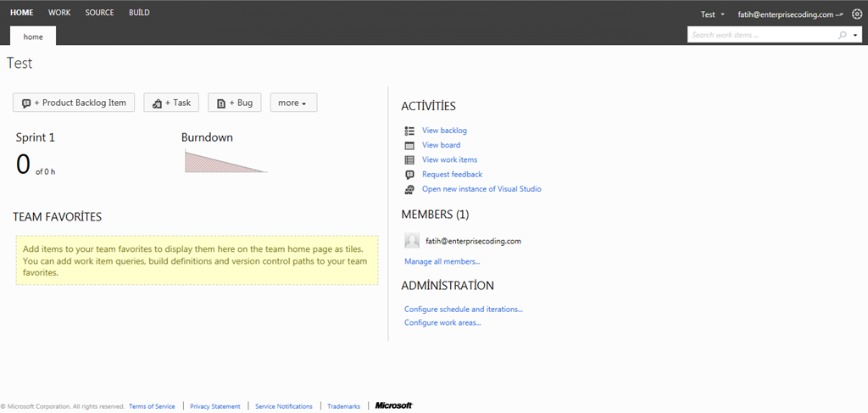Open Configure schedule and iterations
Image resolution: width=868 pixels, height=413 pixels.
tap(464, 310)
